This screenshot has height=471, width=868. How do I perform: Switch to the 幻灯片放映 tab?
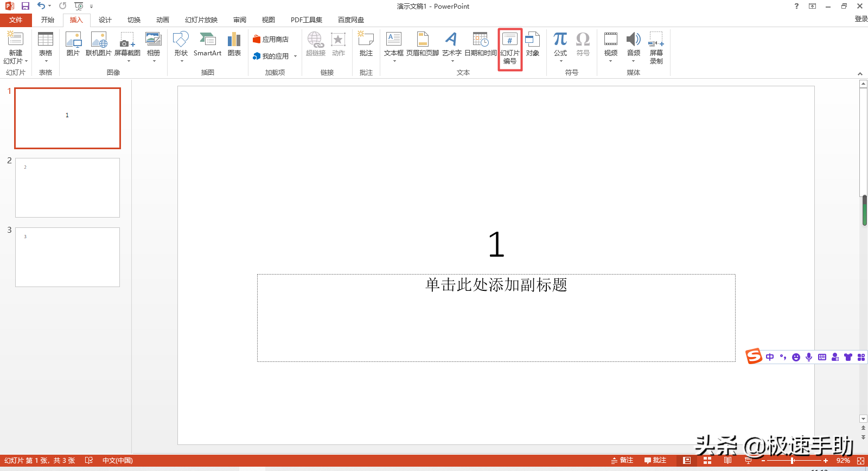201,20
